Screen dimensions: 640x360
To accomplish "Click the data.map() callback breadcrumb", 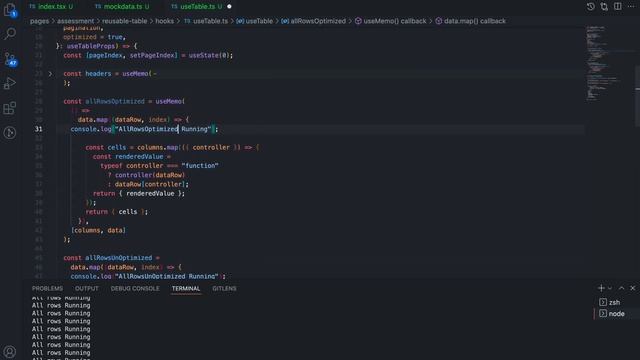I will [470, 21].
